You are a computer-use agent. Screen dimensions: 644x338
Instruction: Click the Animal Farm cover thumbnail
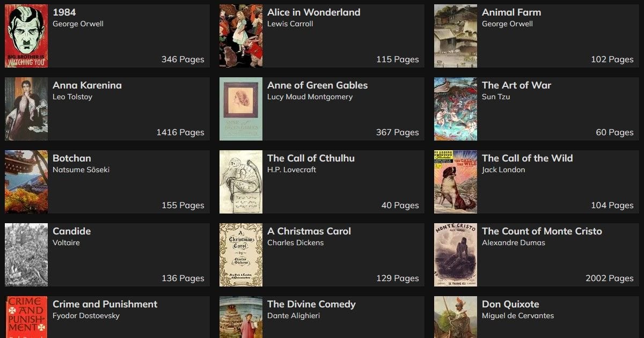click(456, 36)
